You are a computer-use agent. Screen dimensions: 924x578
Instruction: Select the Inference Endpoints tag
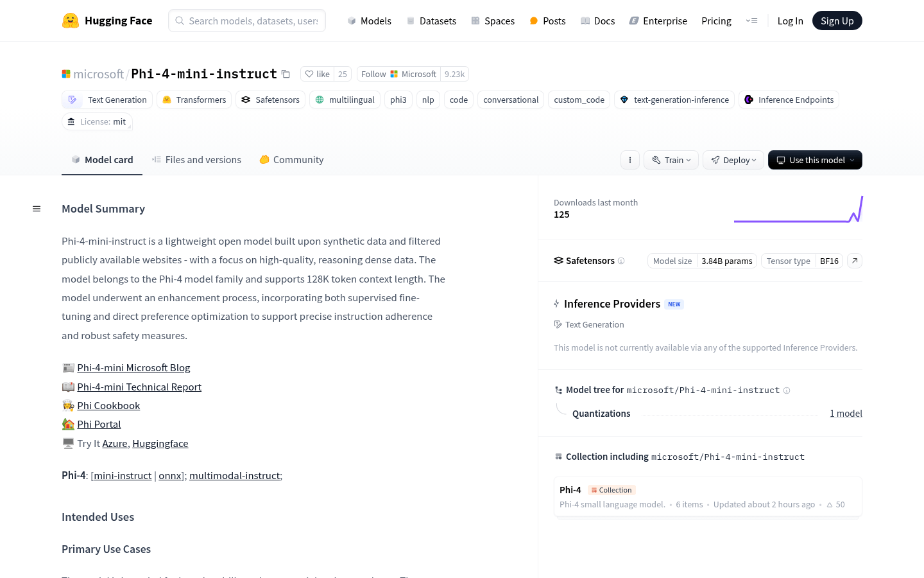point(789,100)
